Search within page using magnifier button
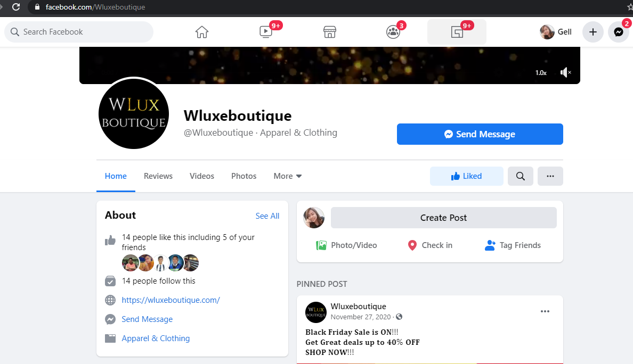The width and height of the screenshot is (633, 364). coord(521,176)
